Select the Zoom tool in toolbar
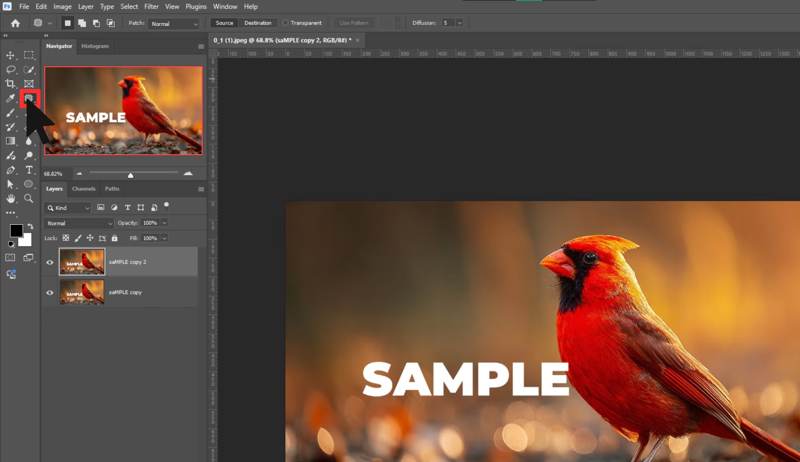Image resolution: width=800 pixels, height=462 pixels. point(29,199)
